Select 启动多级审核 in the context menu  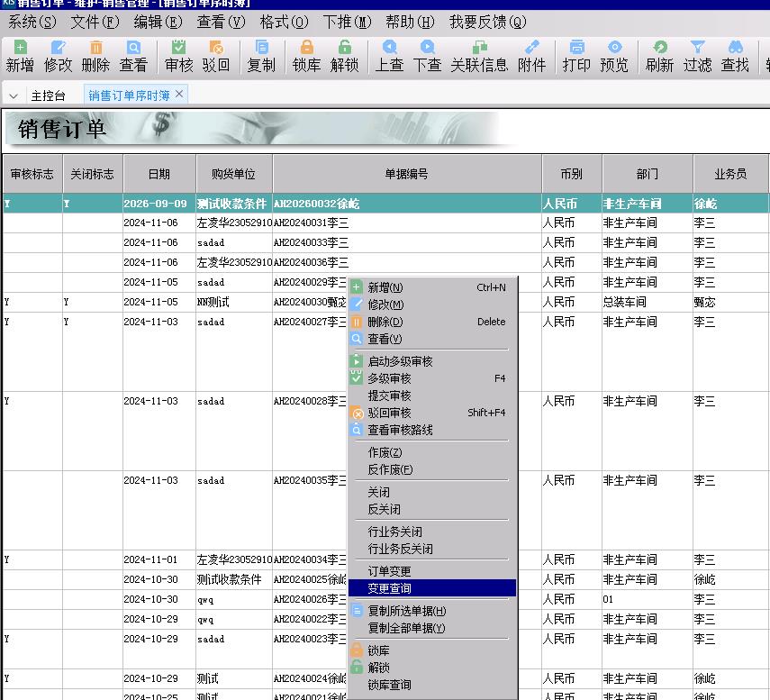point(432,361)
